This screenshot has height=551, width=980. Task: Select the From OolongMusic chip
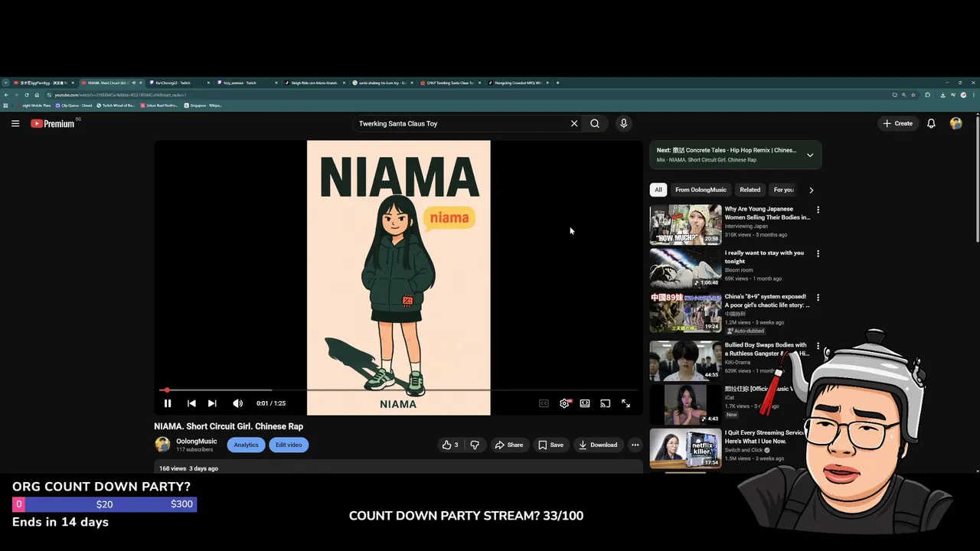tap(701, 190)
